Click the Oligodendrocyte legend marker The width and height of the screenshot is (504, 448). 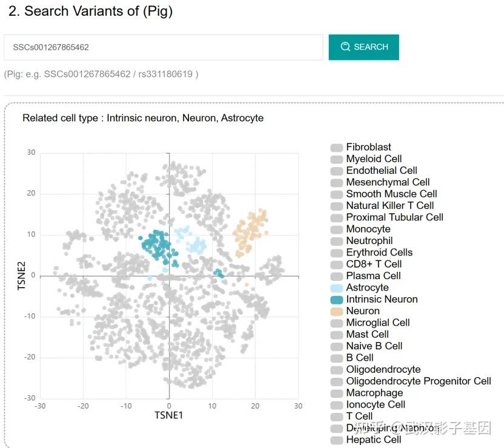[337, 370]
